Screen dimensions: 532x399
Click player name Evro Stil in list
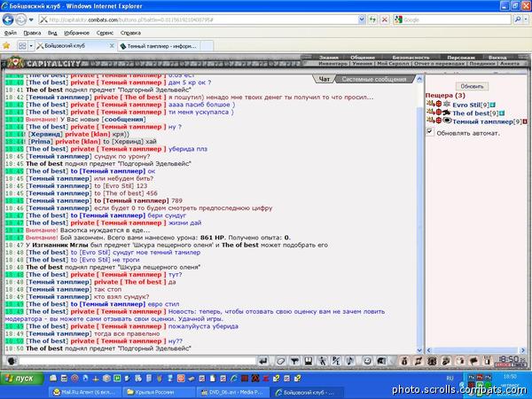tap(466, 105)
